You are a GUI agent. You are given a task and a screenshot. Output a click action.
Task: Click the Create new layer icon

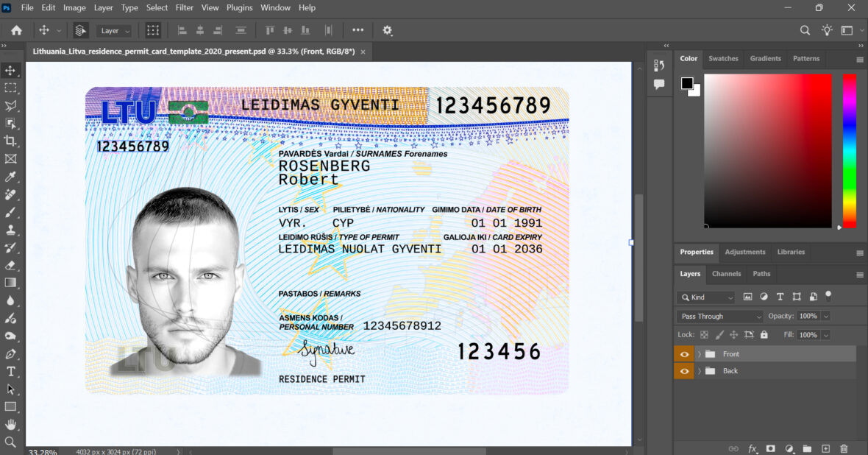(x=825, y=448)
